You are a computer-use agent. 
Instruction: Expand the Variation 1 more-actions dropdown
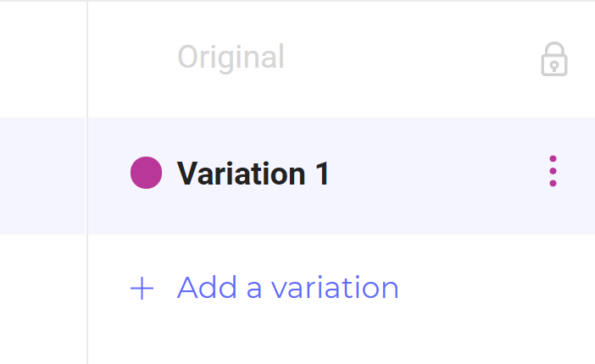coord(553,171)
